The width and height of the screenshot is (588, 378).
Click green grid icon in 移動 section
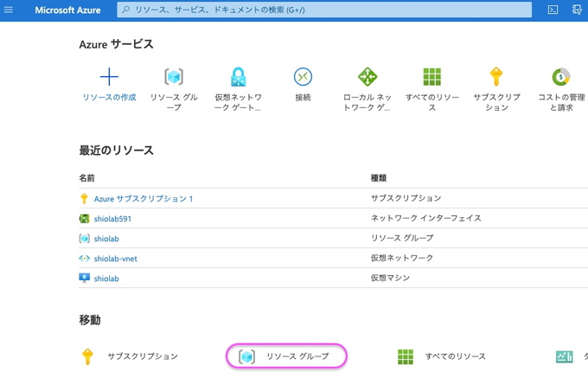[x=406, y=356]
